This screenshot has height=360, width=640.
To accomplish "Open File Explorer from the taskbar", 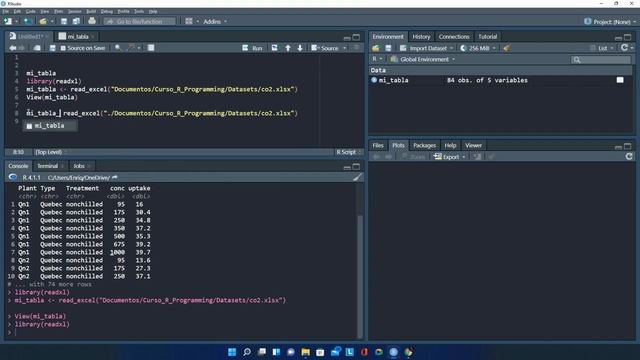I will pyautogui.click(x=305, y=352).
